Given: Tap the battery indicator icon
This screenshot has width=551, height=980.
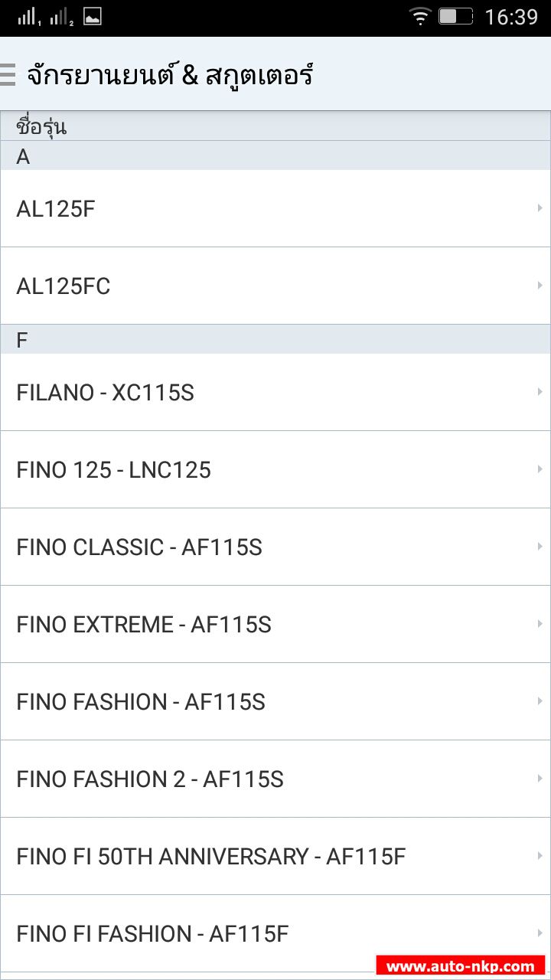Looking at the screenshot, I should pos(455,16).
